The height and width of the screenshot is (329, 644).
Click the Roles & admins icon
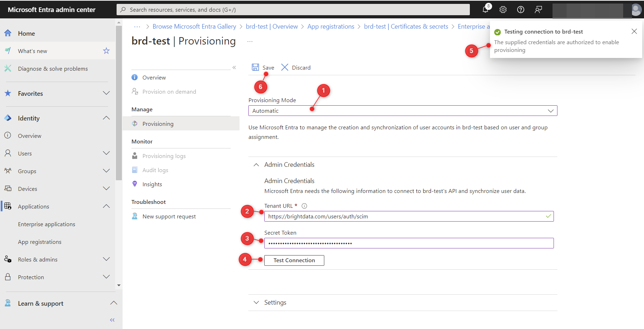point(8,259)
